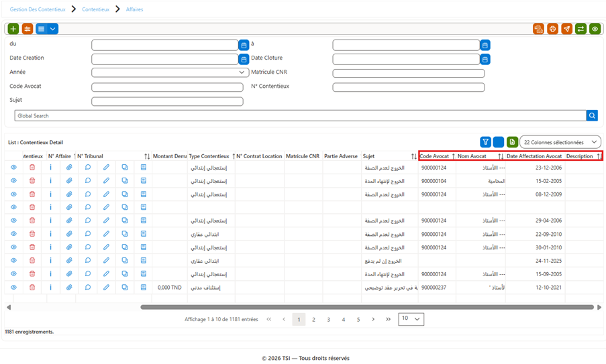Click the Global Search magnifier button
The width and height of the screenshot is (606, 364).
click(x=592, y=115)
